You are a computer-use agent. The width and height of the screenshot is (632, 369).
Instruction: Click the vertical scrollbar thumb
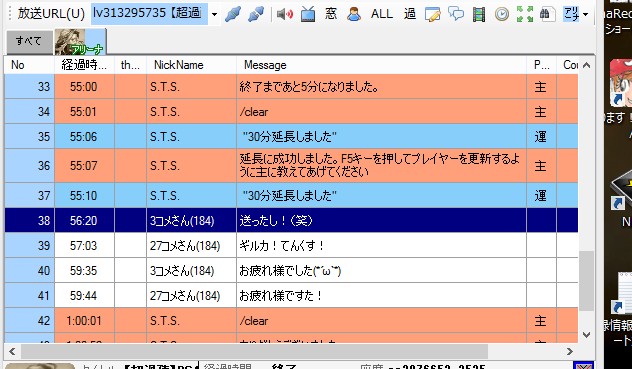pyautogui.click(x=586, y=281)
